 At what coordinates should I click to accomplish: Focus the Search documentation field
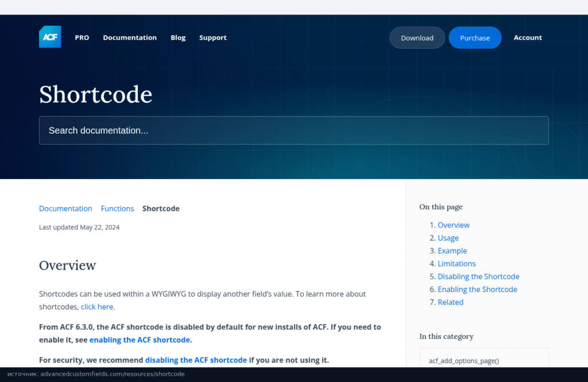(293, 130)
